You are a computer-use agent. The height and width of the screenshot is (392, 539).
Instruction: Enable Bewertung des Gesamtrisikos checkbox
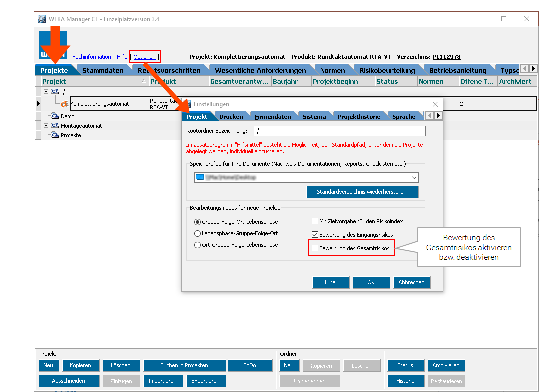point(315,248)
